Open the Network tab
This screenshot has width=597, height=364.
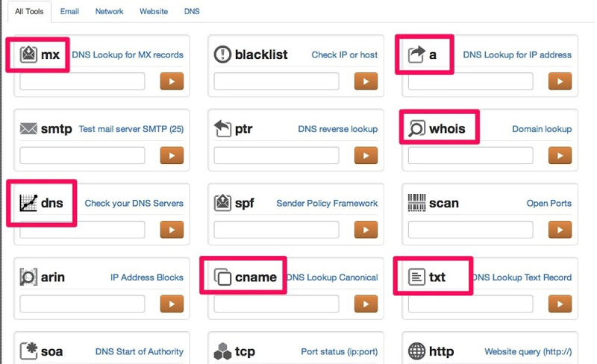(x=109, y=11)
